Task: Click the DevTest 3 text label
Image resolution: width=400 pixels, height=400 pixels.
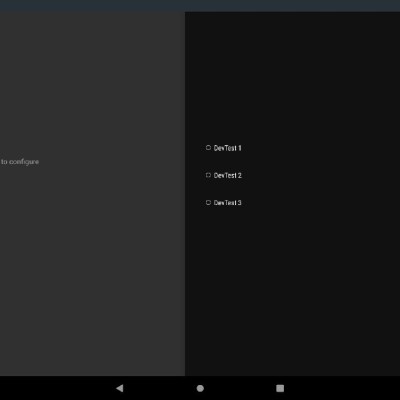Action: click(227, 203)
